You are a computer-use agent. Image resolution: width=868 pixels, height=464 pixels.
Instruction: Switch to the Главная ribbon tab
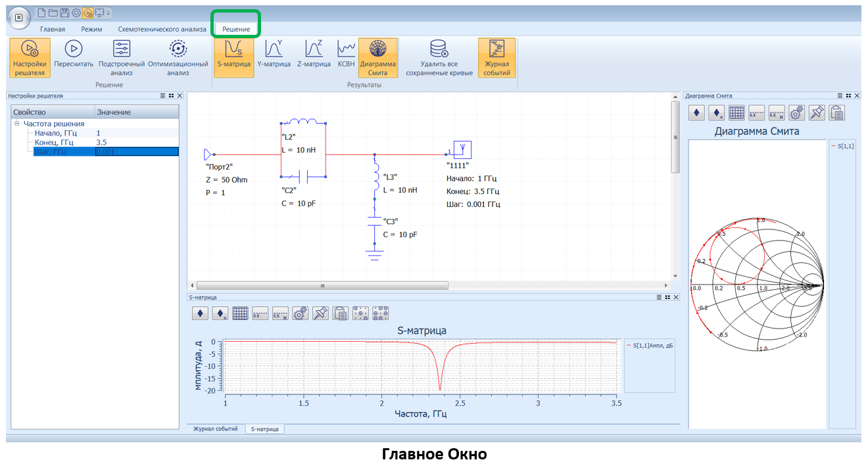point(53,30)
